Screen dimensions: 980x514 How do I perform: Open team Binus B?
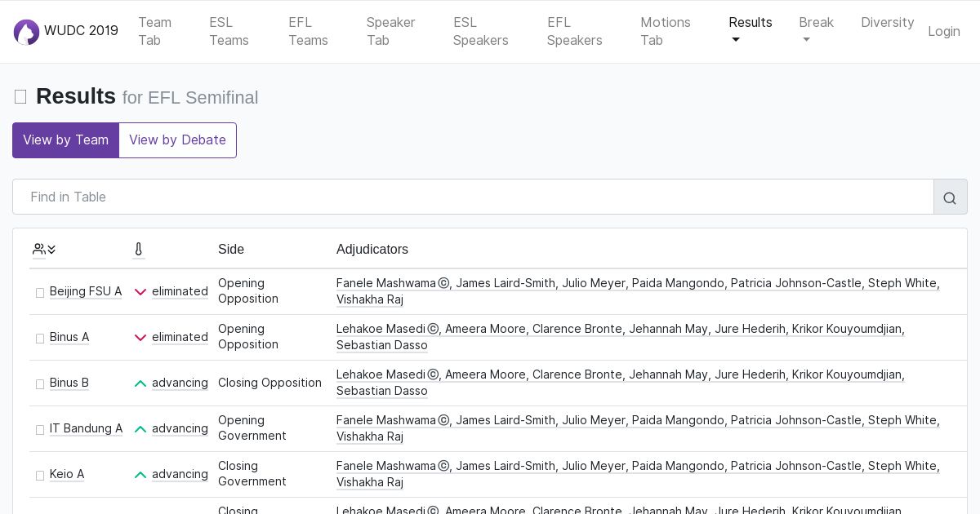tap(69, 383)
